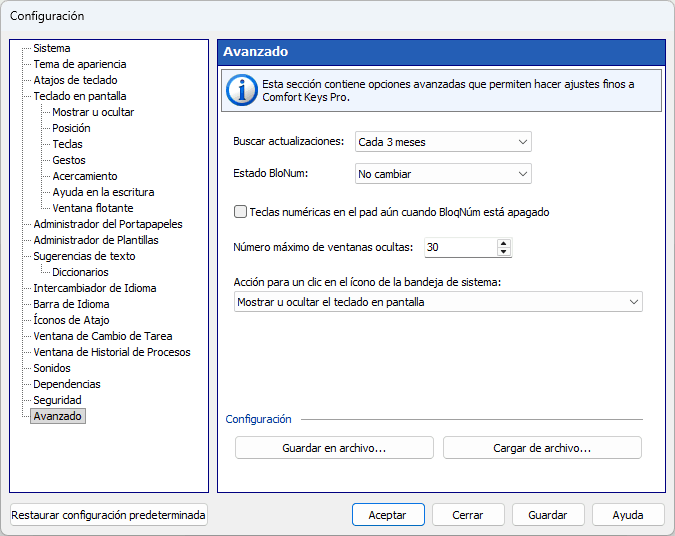The image size is (675, 536).
Task: Open Sonidos settings
Action: (52, 368)
